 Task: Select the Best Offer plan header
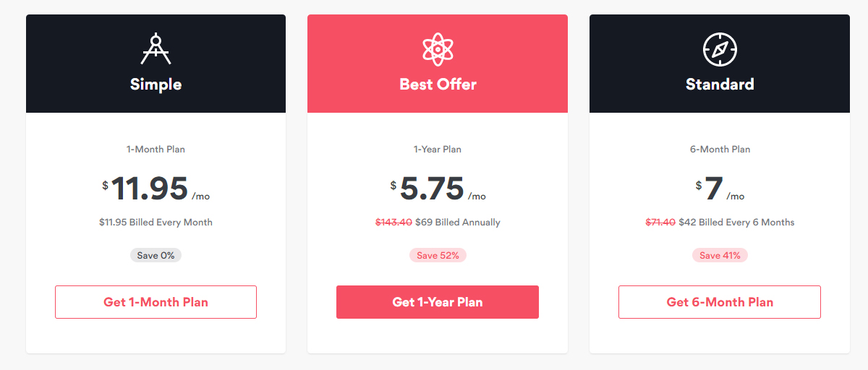[438, 64]
